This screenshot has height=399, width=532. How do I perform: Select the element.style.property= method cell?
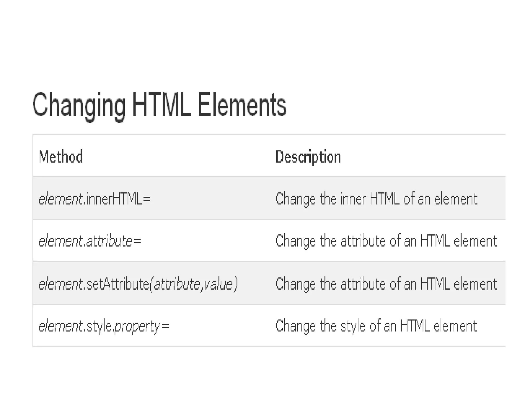click(104, 326)
